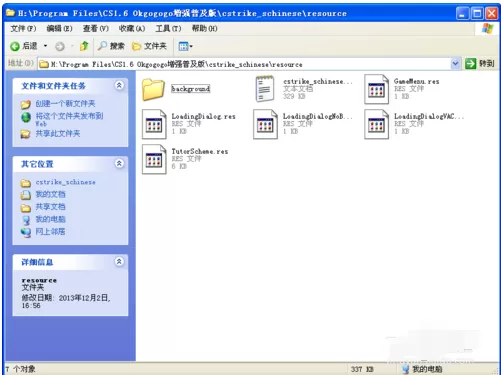The height and width of the screenshot is (375, 501).
Task: Collapse the 详细信息 panel
Action: [x=119, y=261]
